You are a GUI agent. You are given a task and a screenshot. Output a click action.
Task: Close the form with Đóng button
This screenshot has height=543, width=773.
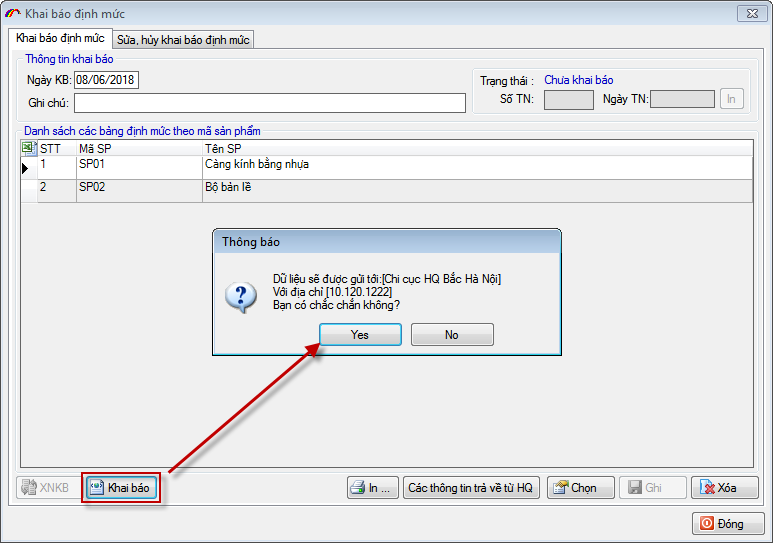coord(727,523)
